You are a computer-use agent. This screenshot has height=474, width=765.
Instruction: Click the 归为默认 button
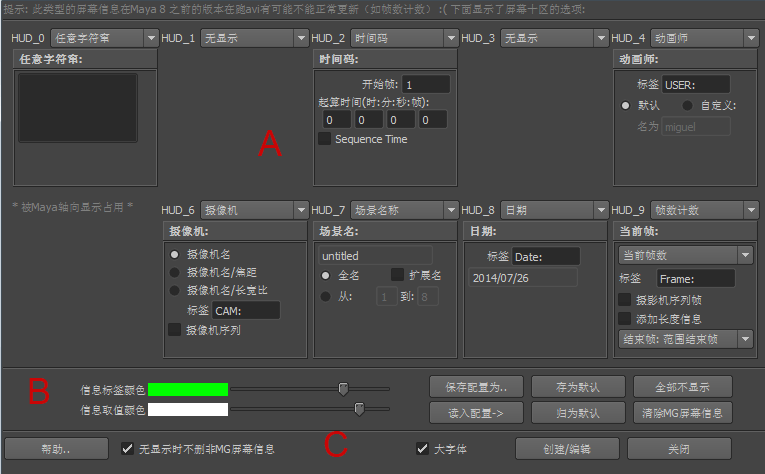point(578,413)
